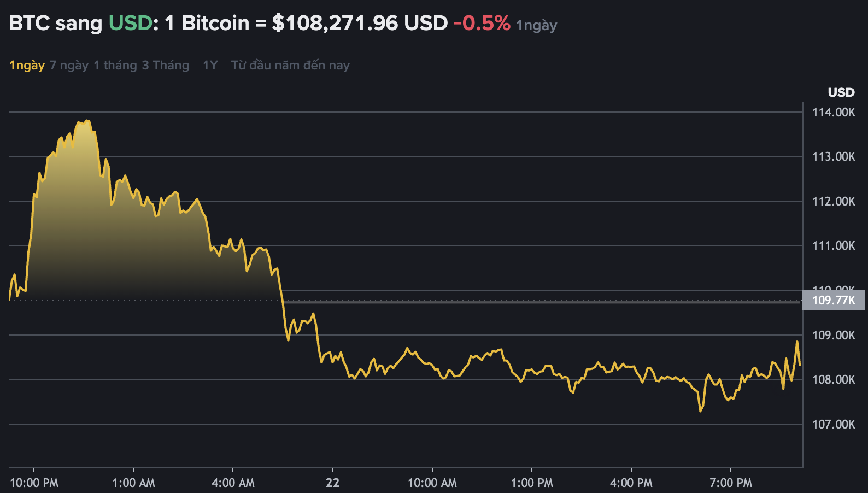The width and height of the screenshot is (868, 493).
Task: Click the 109.77K price marker label
Action: coord(833,300)
